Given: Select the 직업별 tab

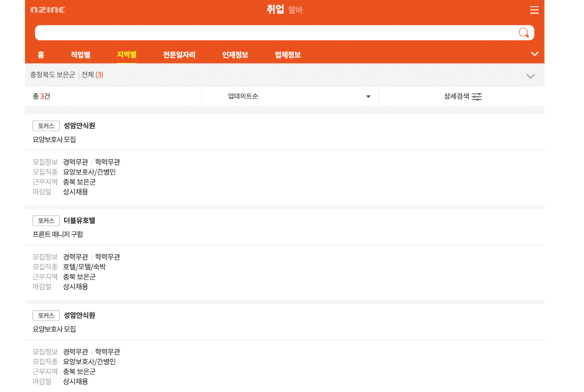Looking at the screenshot, I should click(x=80, y=55).
